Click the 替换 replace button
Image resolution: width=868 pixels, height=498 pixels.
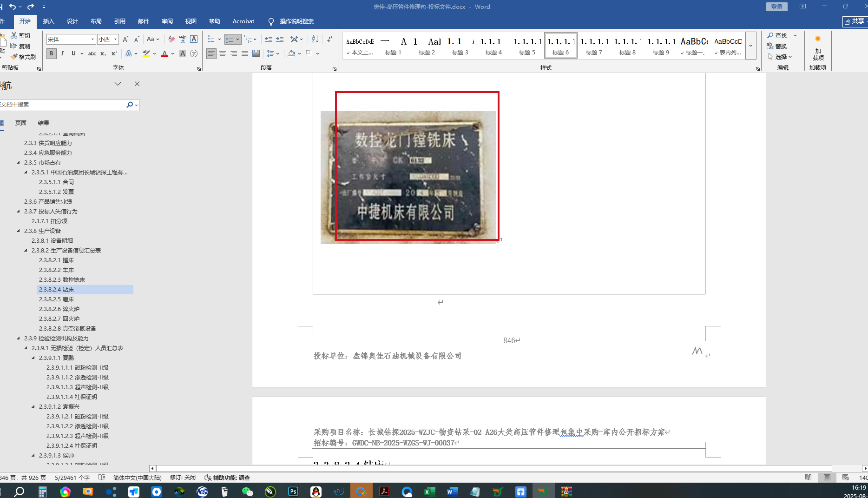pyautogui.click(x=777, y=46)
